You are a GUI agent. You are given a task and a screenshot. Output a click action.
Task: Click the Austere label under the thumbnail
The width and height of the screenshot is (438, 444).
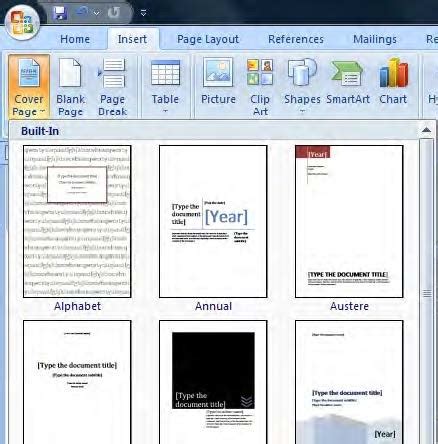tap(349, 306)
